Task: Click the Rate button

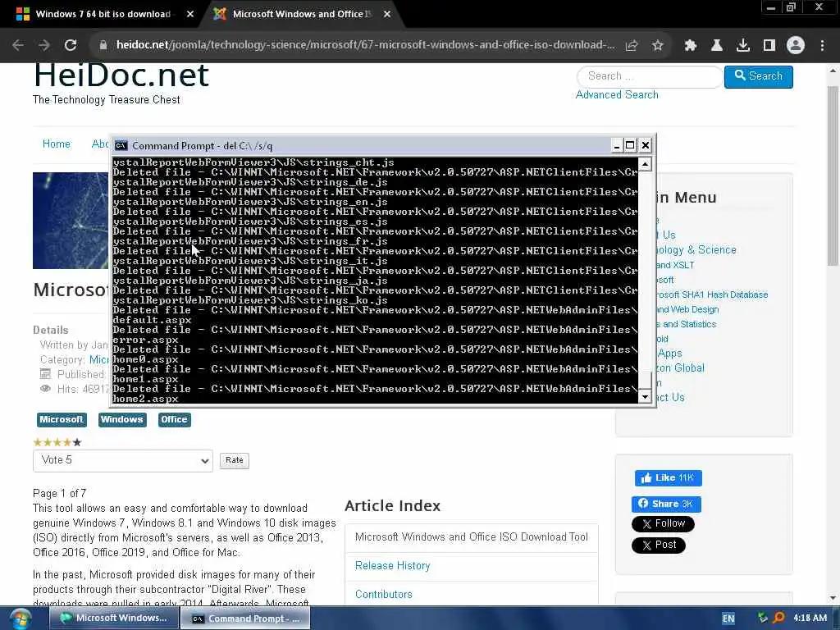Action: coord(234,460)
